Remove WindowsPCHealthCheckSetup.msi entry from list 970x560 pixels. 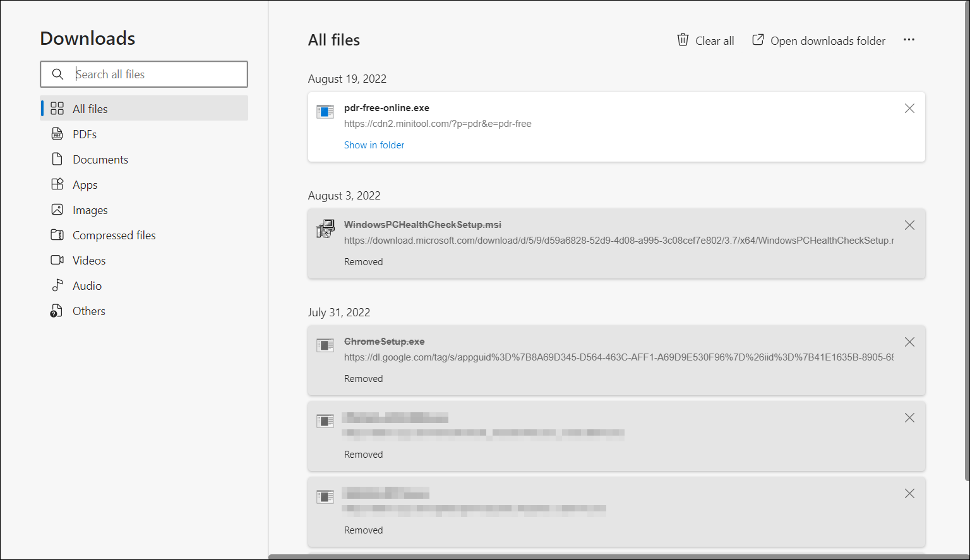909,225
